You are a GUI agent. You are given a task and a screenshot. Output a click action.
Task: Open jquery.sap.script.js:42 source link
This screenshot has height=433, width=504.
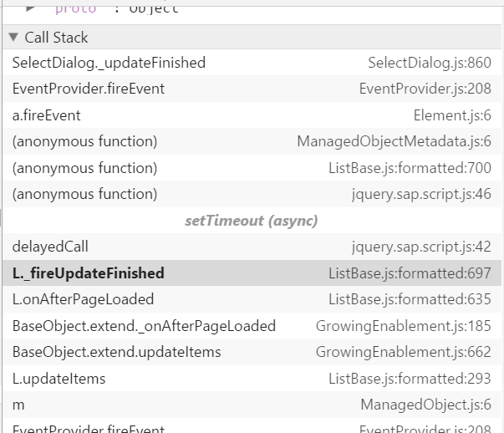point(421,247)
